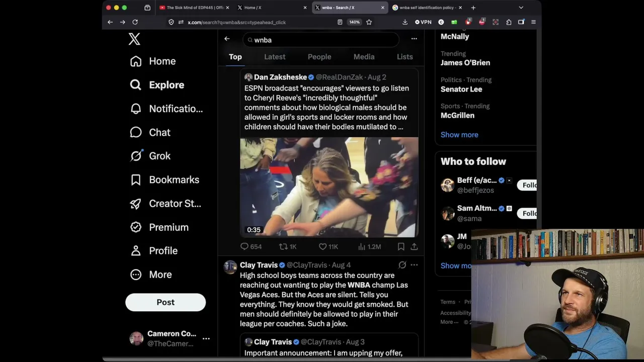Open the browser hamburger menu
Image resolution: width=644 pixels, height=362 pixels.
(x=533, y=22)
